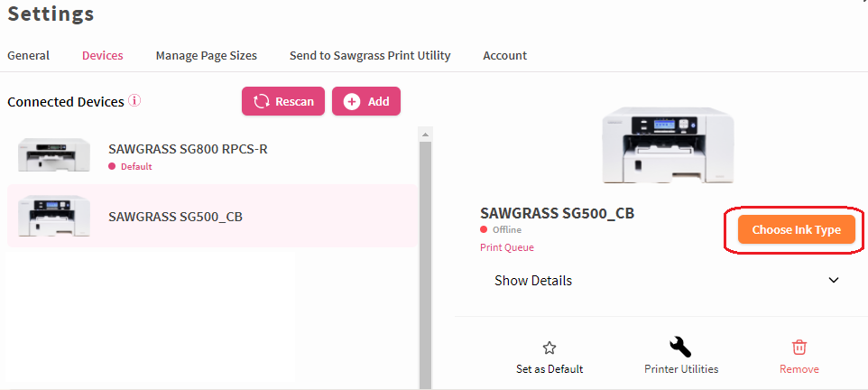Open the Print Queue link
The image size is (868, 390).
point(507,247)
